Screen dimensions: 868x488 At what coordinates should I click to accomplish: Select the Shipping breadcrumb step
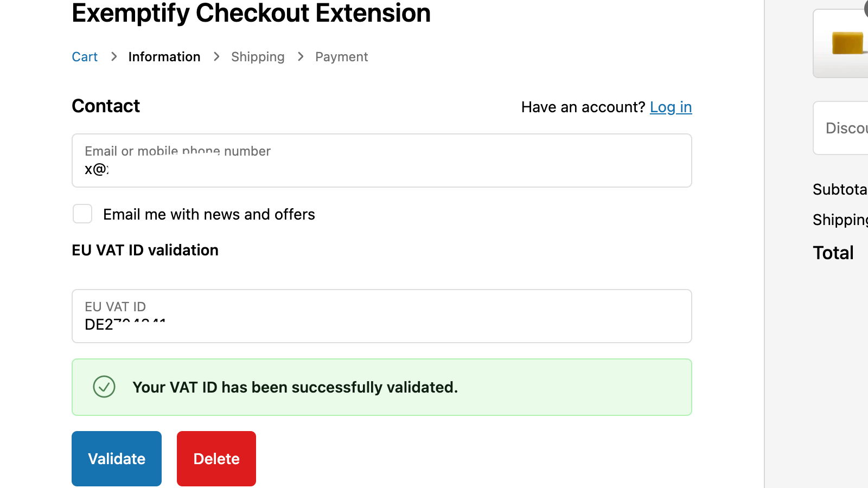tap(258, 56)
